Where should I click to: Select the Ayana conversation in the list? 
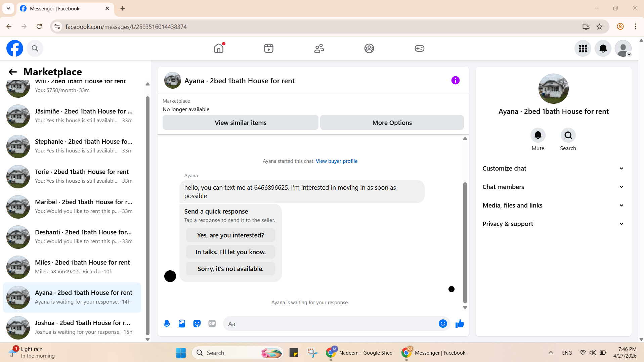coord(72,297)
